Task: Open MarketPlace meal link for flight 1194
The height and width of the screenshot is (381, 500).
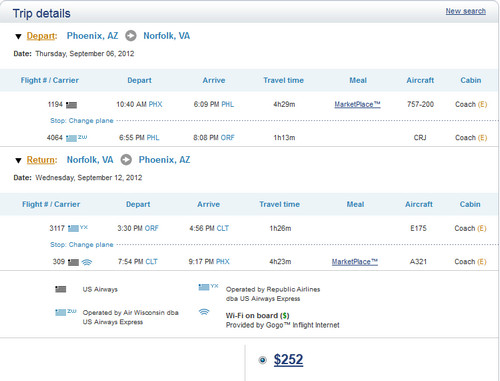Action: pos(357,104)
